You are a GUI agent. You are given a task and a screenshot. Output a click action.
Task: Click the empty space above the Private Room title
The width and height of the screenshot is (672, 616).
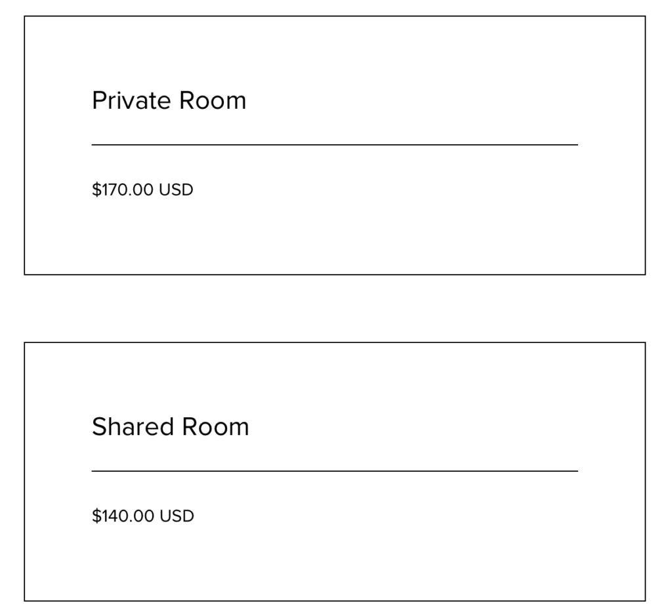point(335,51)
